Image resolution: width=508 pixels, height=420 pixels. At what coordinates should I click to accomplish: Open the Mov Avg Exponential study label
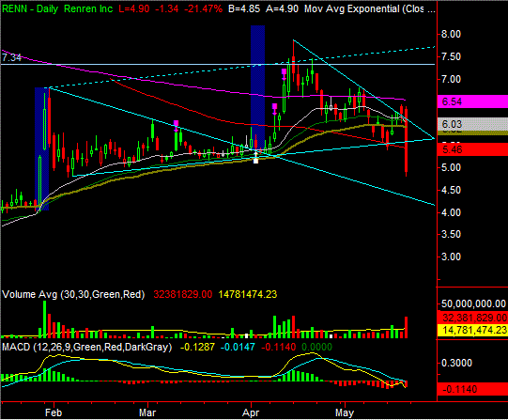(369, 8)
